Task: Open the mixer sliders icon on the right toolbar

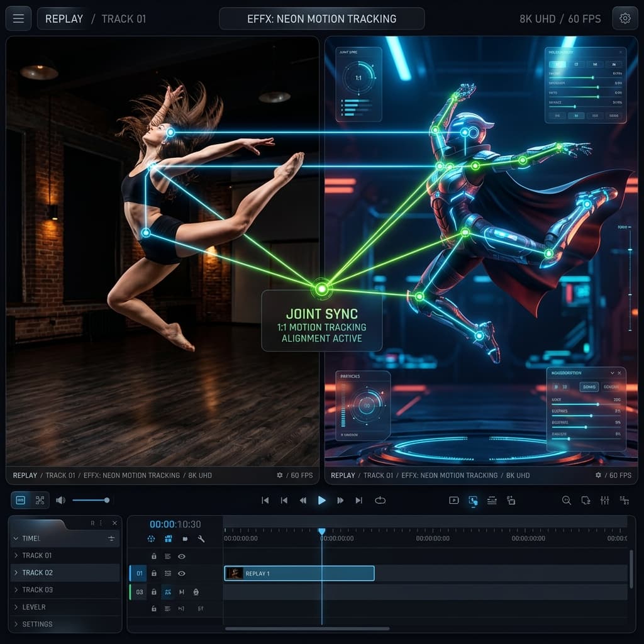Action: pos(603,501)
